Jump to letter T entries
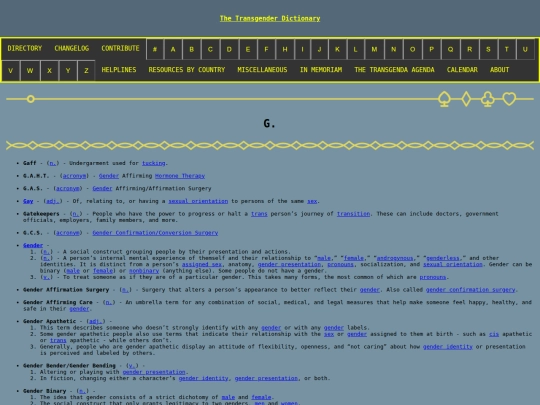This screenshot has height=405, width=540. pos(507,49)
